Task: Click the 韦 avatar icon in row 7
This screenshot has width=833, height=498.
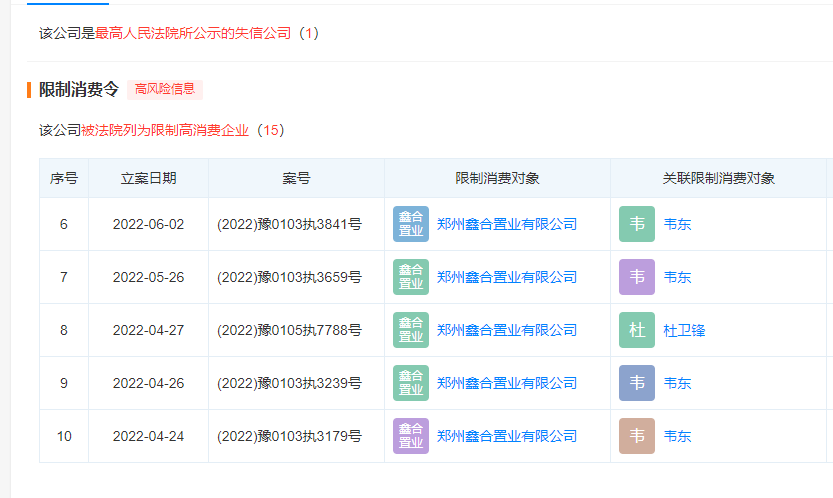Action: (636, 277)
